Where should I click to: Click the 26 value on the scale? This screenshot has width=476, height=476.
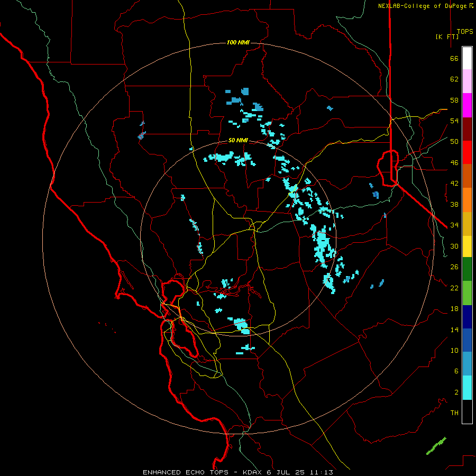click(x=454, y=267)
